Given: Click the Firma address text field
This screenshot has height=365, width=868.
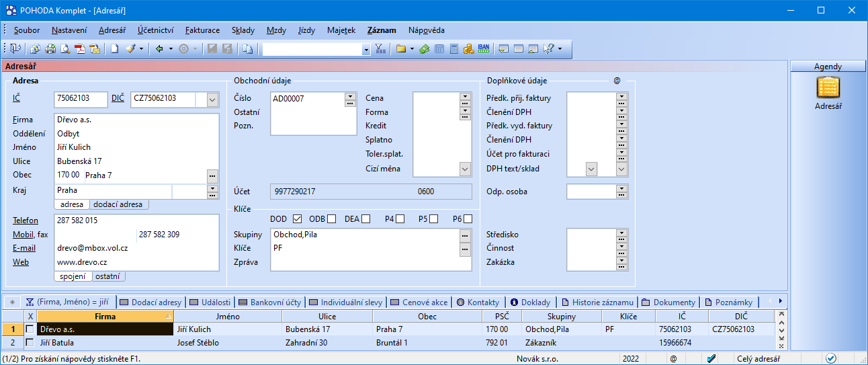Looking at the screenshot, I should coord(136,120).
